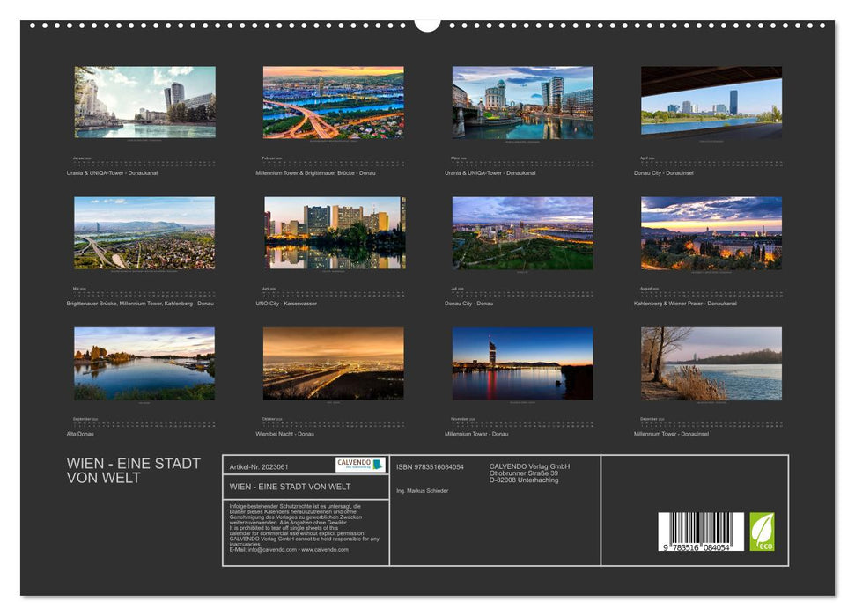Select the February Millennium Tower bridge image
Viewport: 855px width, 616px height.
point(330,103)
